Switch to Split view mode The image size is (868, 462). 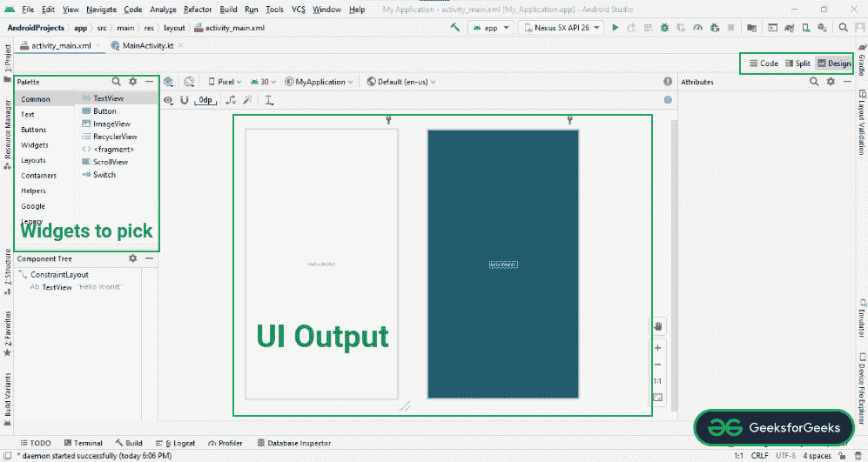pos(797,64)
